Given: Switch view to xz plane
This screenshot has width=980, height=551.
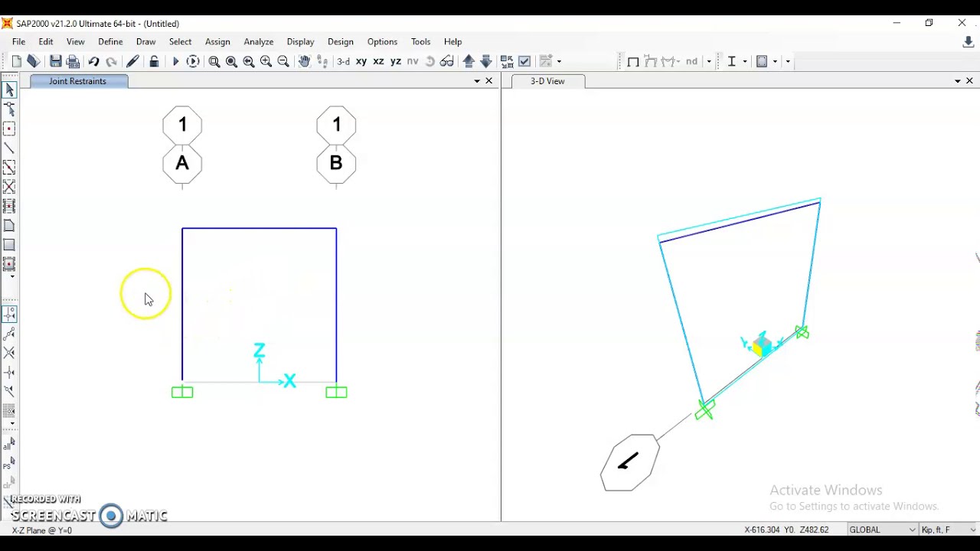Looking at the screenshot, I should click(x=378, y=61).
